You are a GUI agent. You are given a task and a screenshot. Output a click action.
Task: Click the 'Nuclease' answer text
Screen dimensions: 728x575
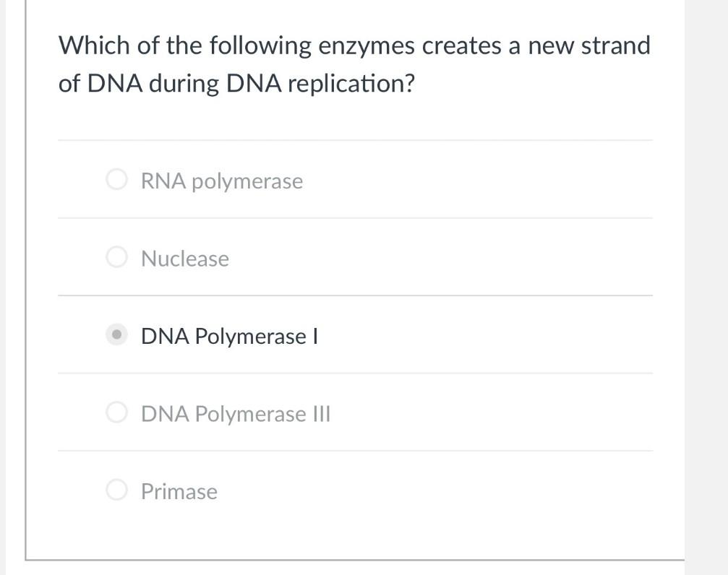(185, 258)
